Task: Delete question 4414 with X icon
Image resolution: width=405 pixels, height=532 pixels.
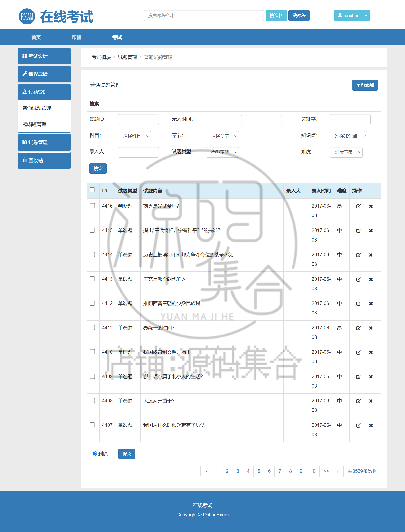Action: [371, 255]
